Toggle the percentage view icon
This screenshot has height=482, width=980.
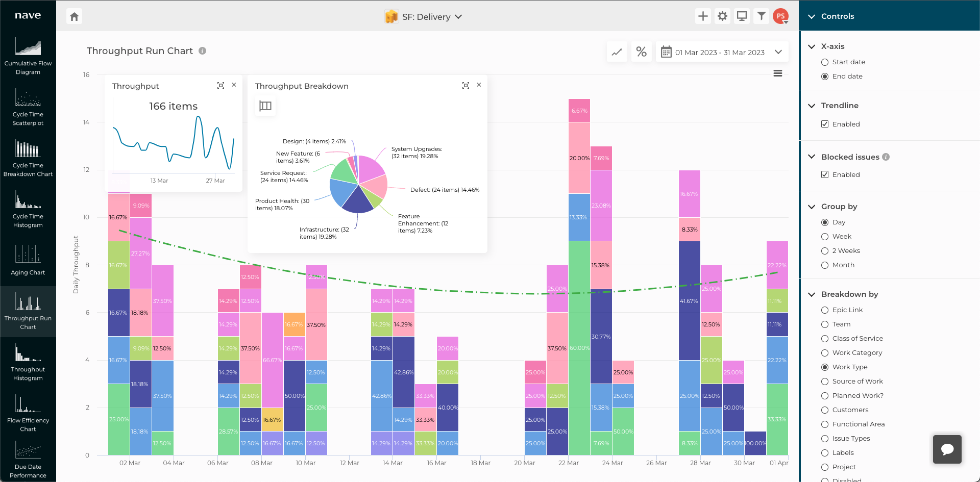641,52
